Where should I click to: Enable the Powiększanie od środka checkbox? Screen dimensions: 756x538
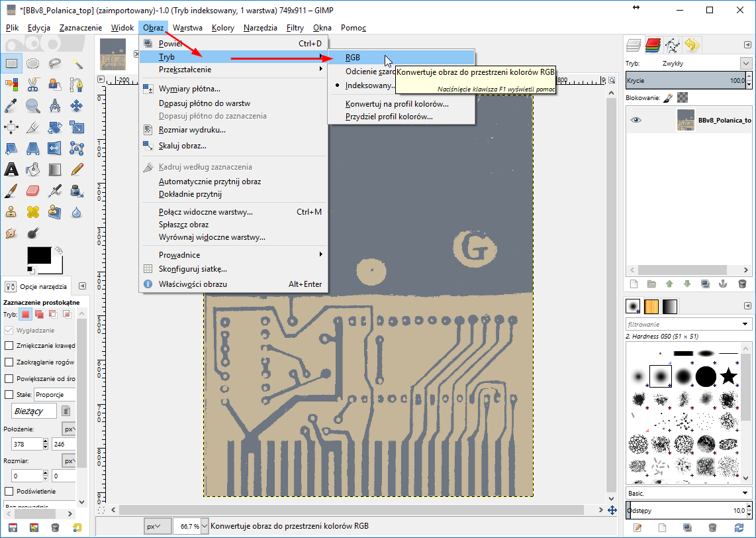9,378
